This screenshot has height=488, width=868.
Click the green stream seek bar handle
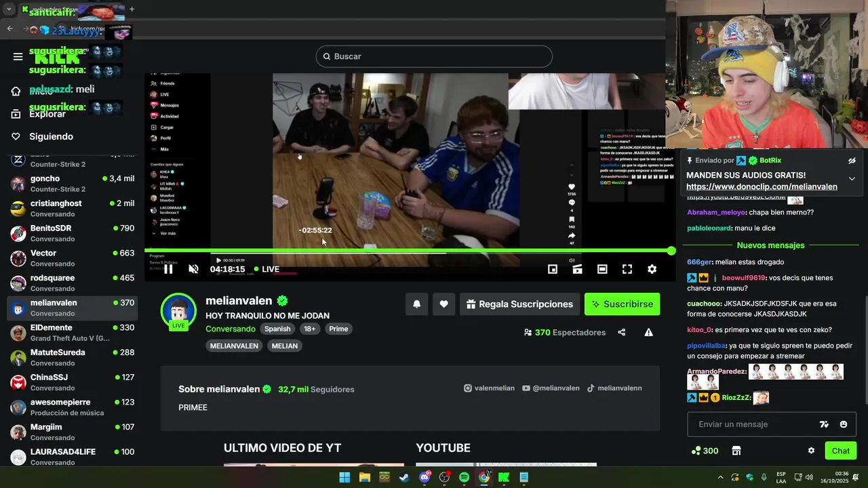pyautogui.click(x=671, y=251)
